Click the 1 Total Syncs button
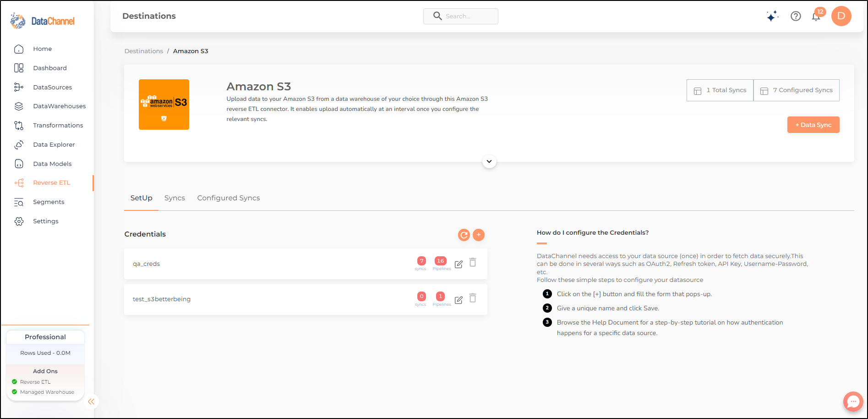Image resolution: width=868 pixels, height=419 pixels. pos(720,90)
